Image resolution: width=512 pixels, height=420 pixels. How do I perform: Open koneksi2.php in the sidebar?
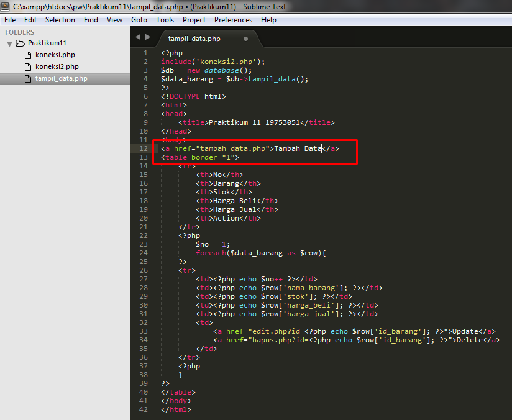(57, 66)
